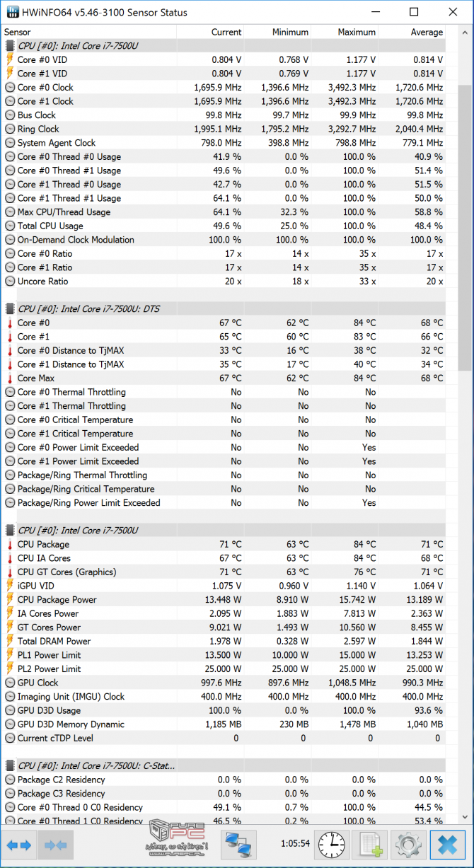
Task: Click the CPU chip icon of the first Intel Core i7-7500U header
Action: tap(10, 46)
